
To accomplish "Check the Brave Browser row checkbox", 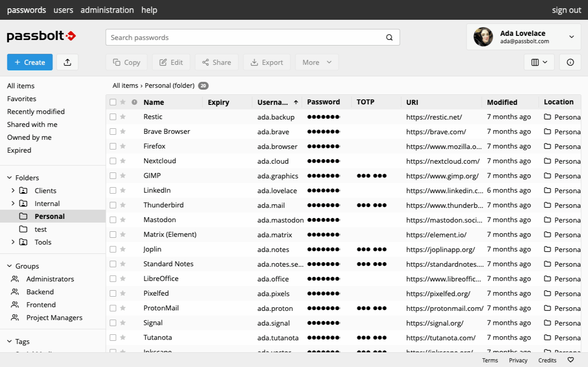I will 113,132.
